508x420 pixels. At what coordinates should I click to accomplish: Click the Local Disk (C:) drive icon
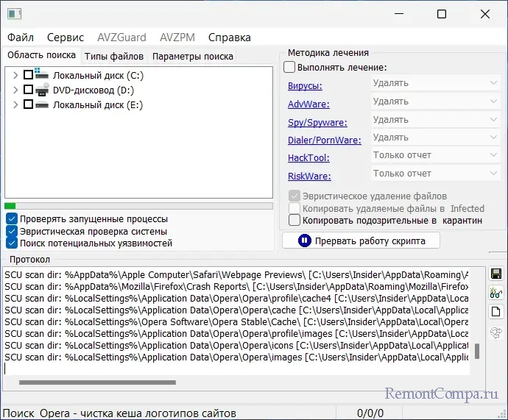pyautogui.click(x=41, y=74)
